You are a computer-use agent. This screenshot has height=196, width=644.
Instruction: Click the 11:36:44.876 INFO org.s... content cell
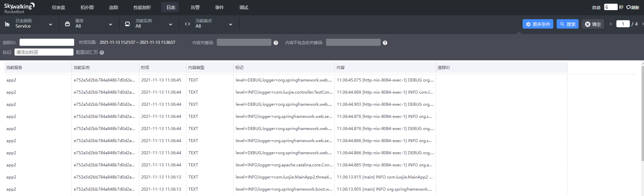pos(385,117)
